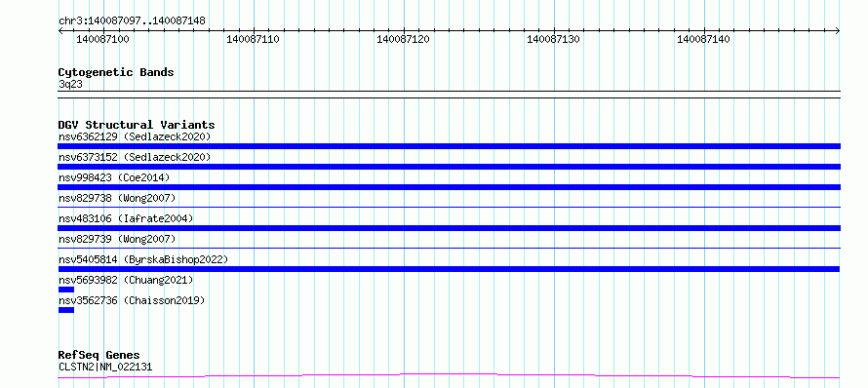Open variant nsv6373152 (Sedlazeck2020) label
The image size is (868, 388).
click(135, 157)
